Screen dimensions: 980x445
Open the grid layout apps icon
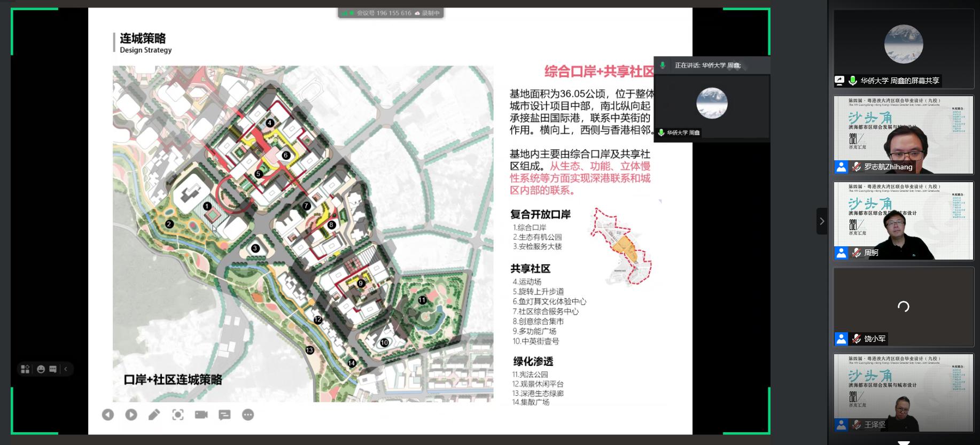(25, 369)
